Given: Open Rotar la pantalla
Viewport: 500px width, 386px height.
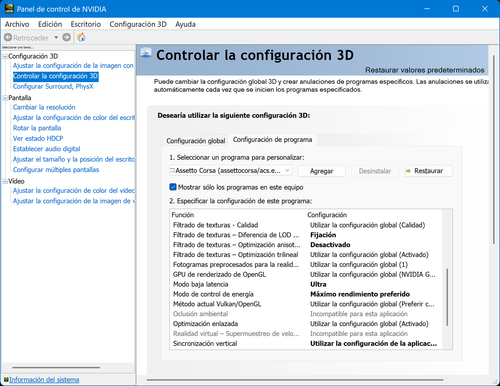Looking at the screenshot, I should tap(37, 128).
